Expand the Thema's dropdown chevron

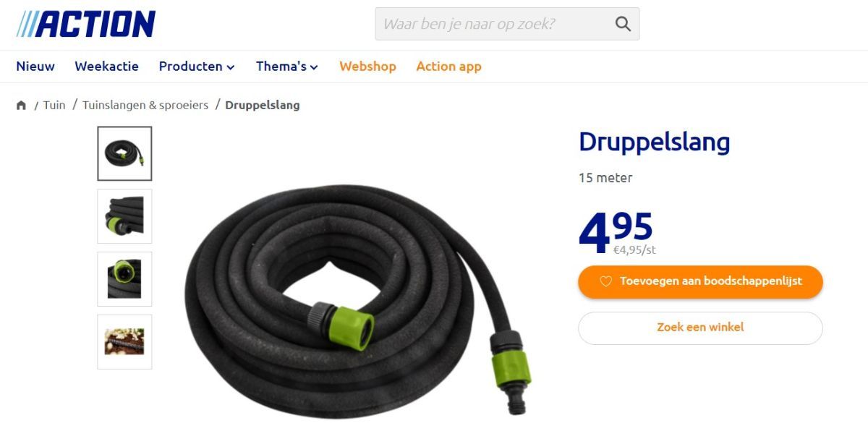tap(314, 67)
